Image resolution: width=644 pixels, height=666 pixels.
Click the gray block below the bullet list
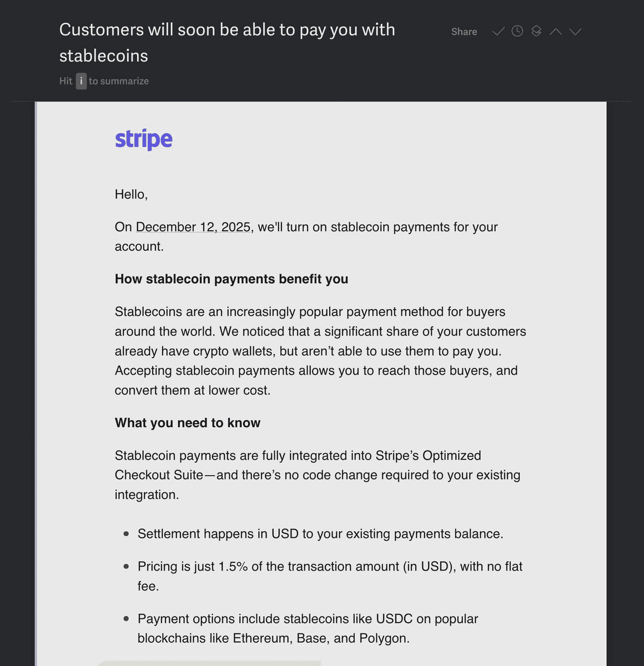[209, 663]
